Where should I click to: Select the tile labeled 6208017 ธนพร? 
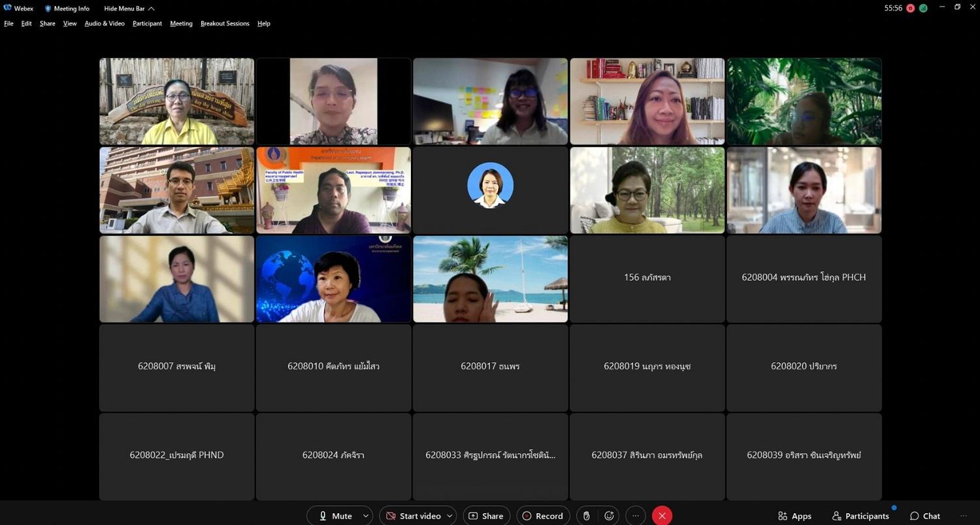point(491,368)
